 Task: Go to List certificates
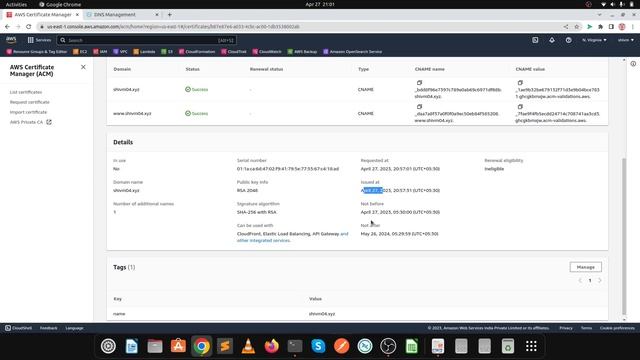pos(26,92)
